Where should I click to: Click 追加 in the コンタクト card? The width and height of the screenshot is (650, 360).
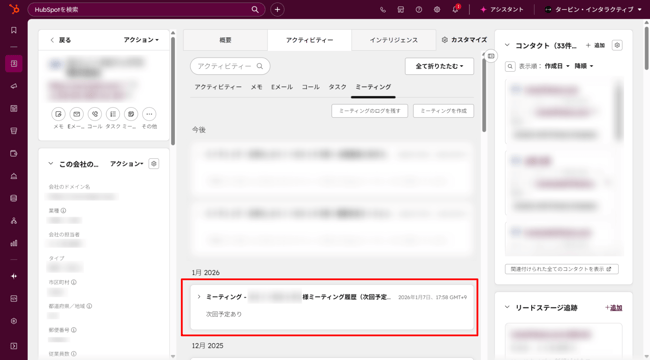595,45
